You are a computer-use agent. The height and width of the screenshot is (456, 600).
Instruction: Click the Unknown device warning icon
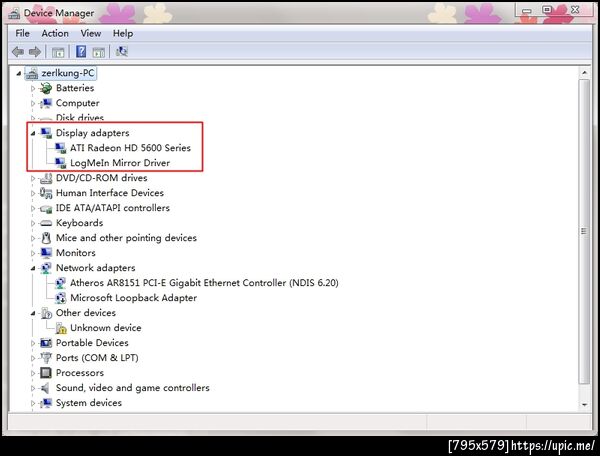pyautogui.click(x=60, y=328)
